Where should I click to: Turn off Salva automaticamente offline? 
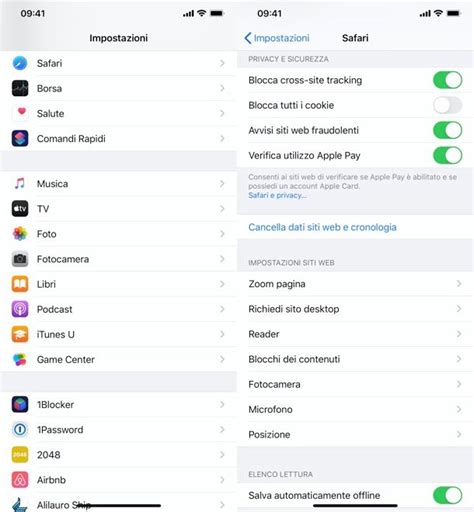[x=447, y=495]
